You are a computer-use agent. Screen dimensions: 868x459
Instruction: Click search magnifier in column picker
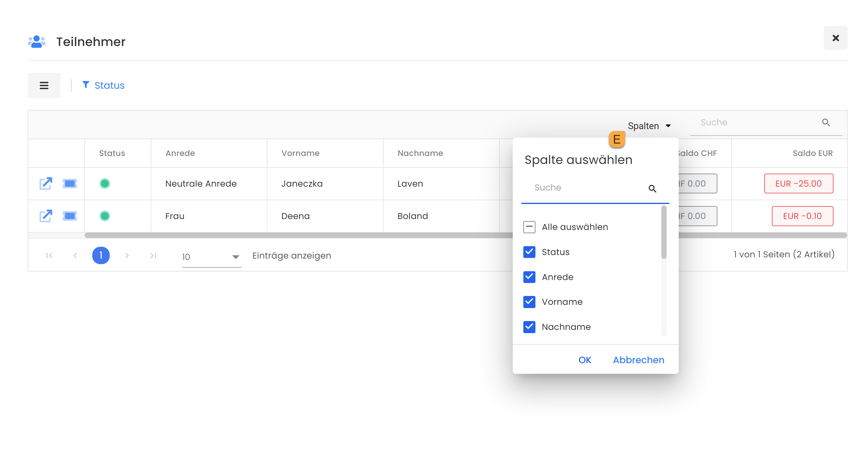652,188
